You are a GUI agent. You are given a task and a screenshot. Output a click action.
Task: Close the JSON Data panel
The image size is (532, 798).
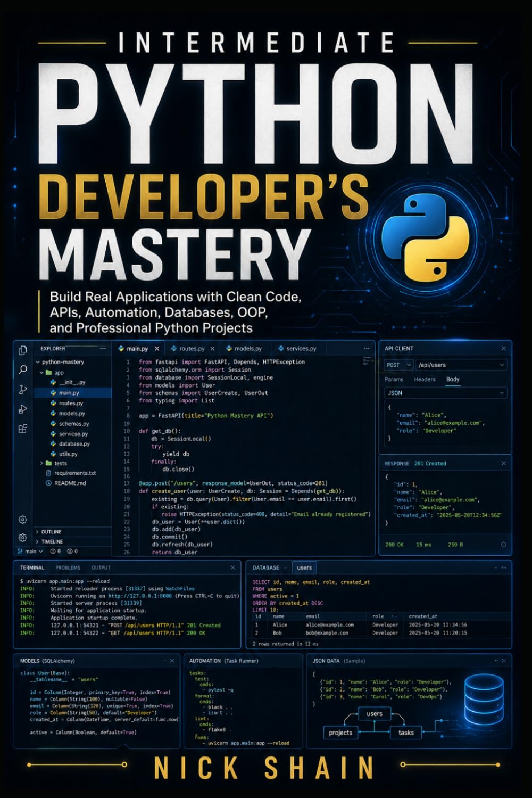tap(504, 661)
